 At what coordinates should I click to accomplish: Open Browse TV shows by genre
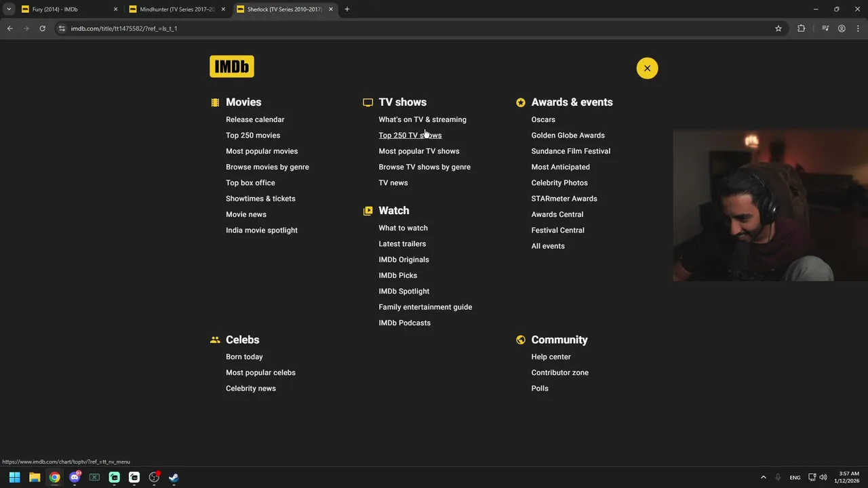point(425,167)
